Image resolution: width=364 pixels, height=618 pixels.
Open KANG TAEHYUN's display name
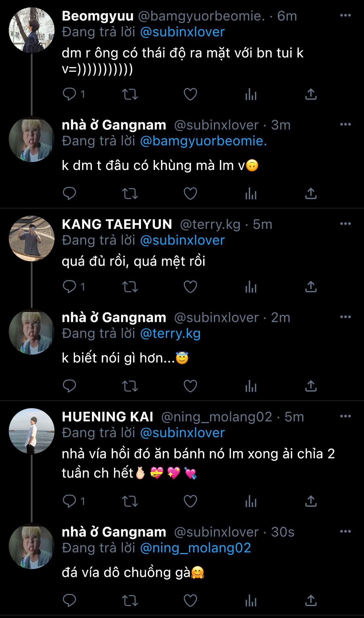click(x=117, y=224)
